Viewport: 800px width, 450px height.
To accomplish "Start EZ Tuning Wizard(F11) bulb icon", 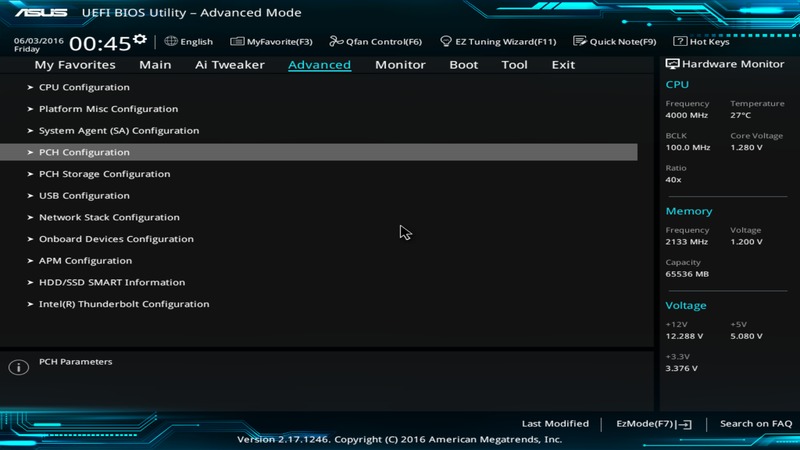I will [446, 42].
